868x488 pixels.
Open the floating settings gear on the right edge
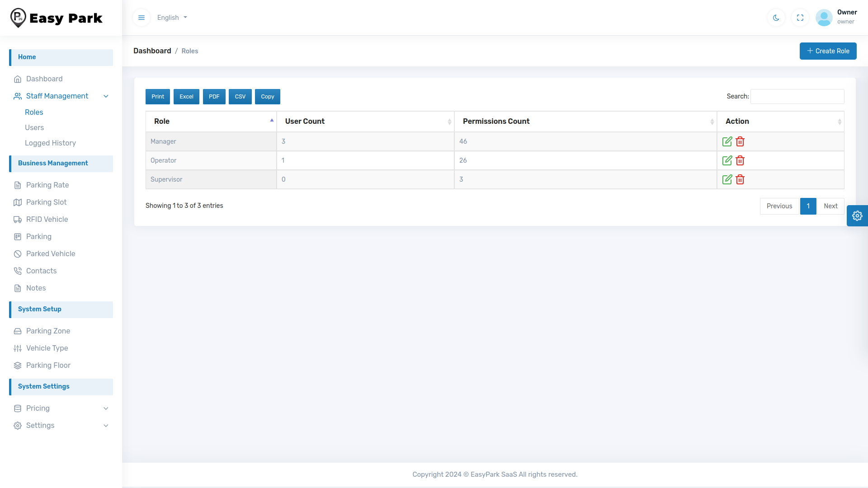pyautogui.click(x=858, y=216)
